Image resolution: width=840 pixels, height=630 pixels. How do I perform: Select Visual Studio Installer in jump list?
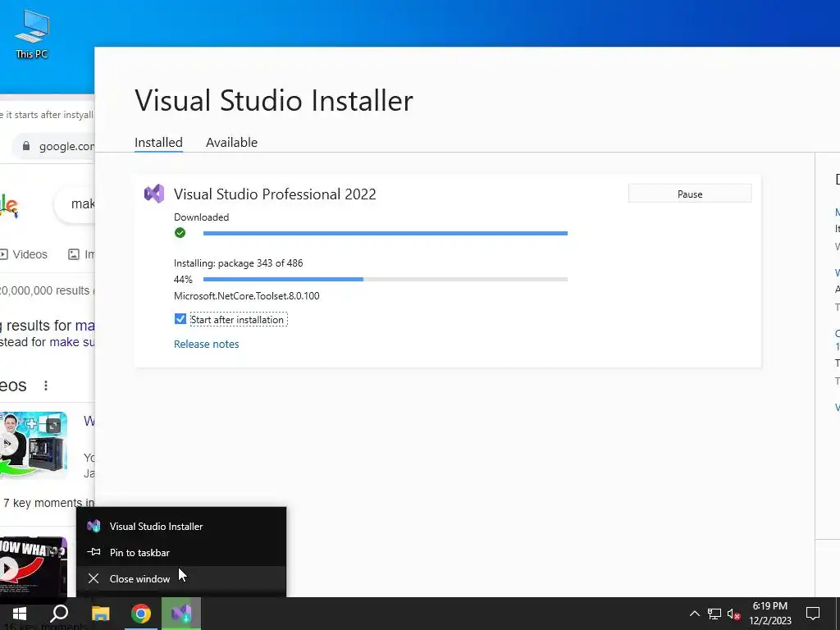pyautogui.click(x=181, y=526)
